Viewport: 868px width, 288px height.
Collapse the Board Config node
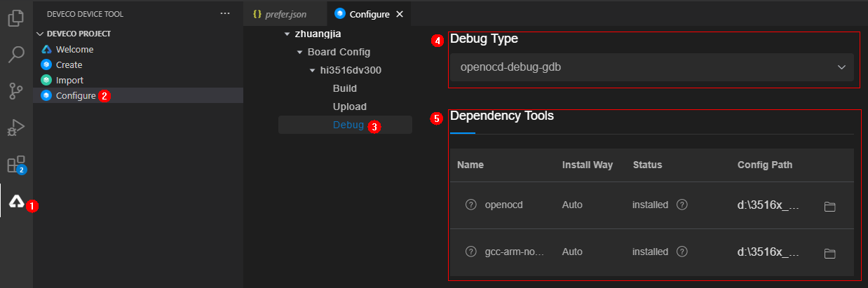[300, 52]
